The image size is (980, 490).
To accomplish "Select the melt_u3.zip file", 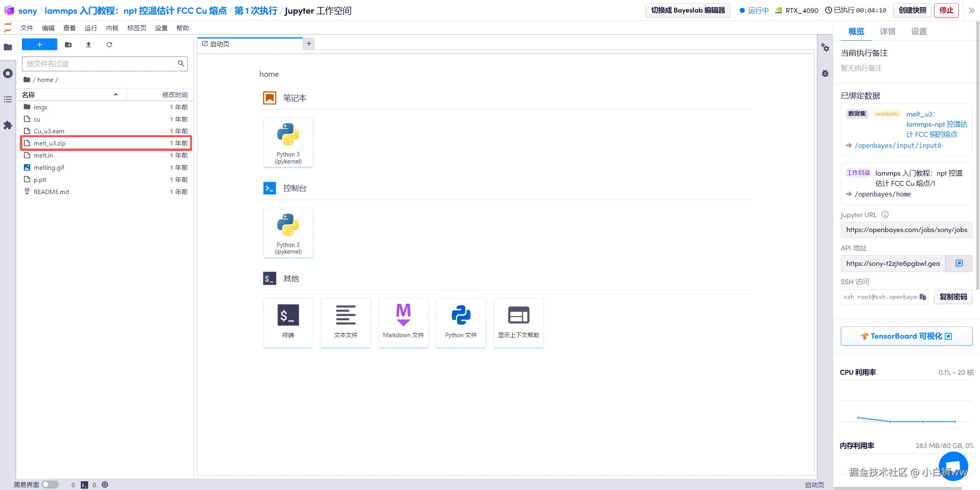I will 50,143.
